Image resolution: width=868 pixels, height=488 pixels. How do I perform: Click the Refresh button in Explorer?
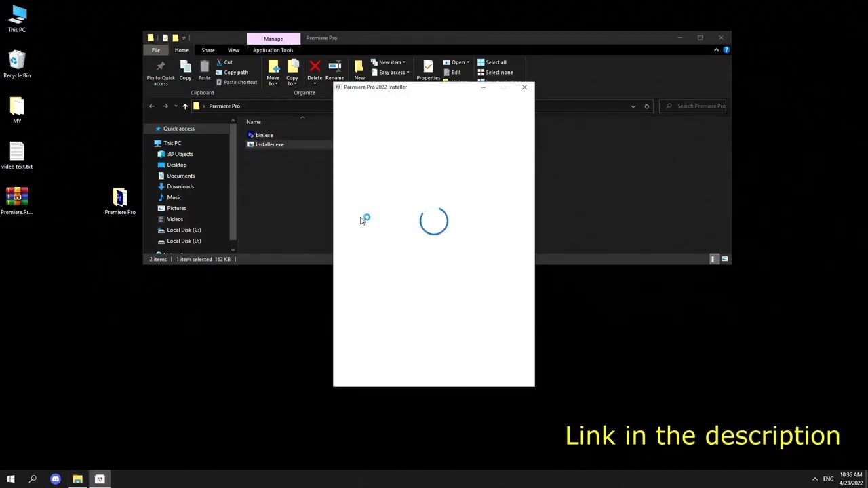[646, 106]
